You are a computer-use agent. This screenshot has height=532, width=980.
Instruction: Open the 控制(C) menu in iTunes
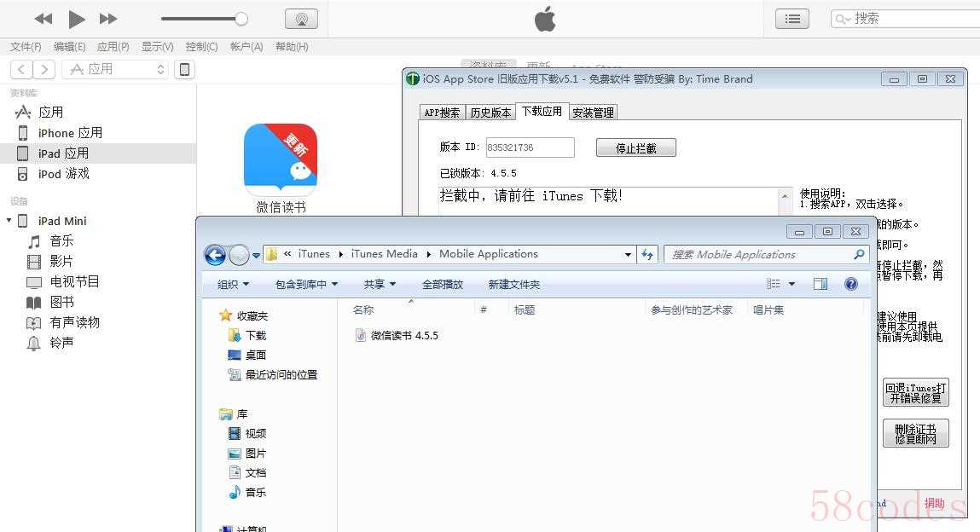tap(202, 47)
